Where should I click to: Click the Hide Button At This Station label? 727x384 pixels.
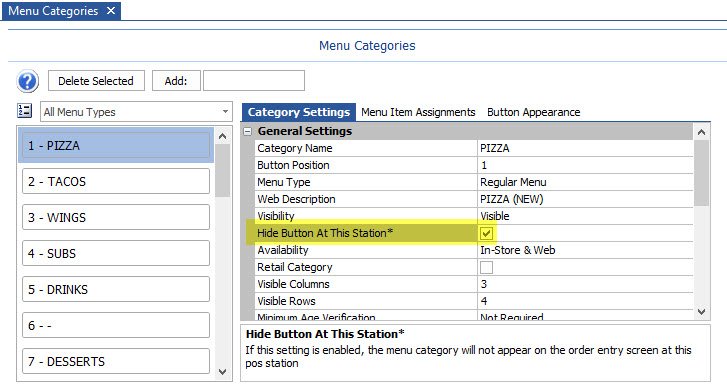click(325, 233)
